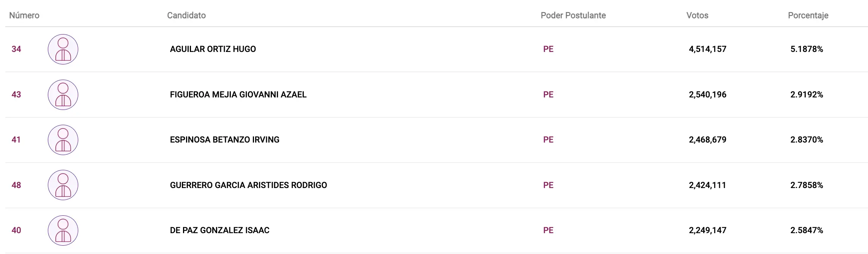
Task: Click candidate number 48
Action: 16,185
